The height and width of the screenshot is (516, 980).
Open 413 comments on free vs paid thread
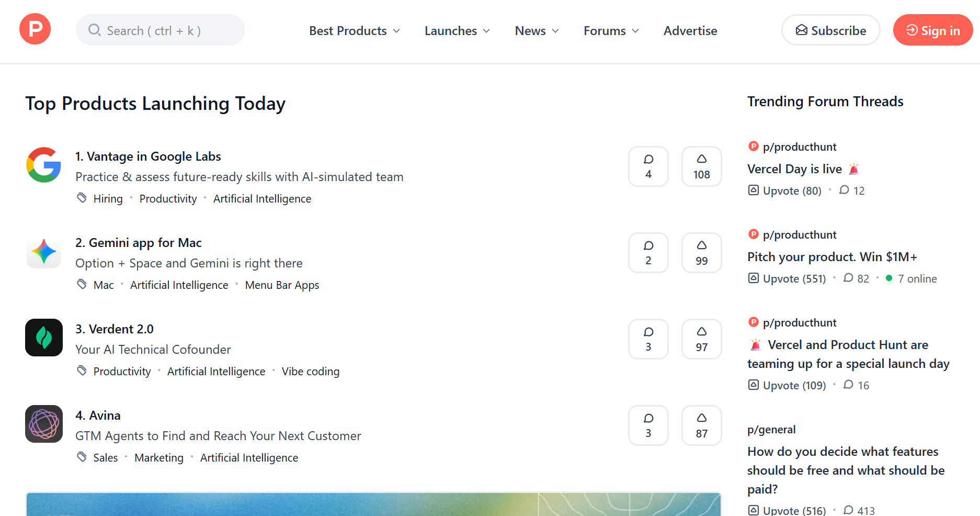click(859, 510)
